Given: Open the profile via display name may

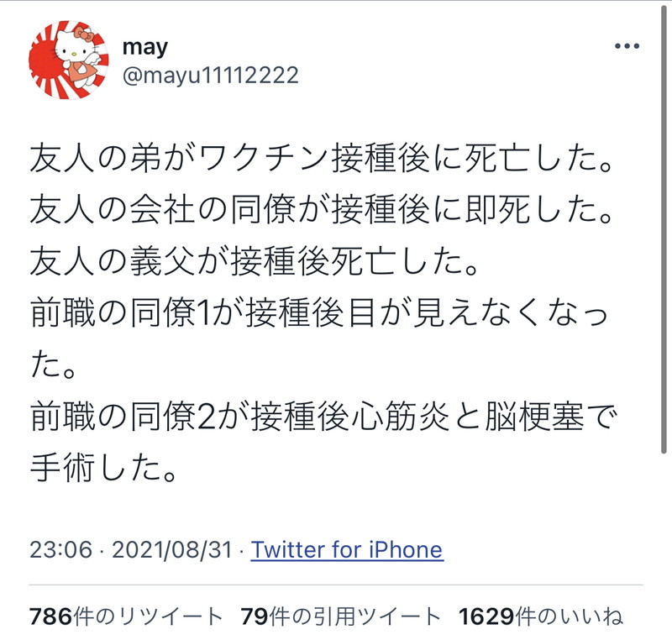Looking at the screenshot, I should tap(145, 48).
